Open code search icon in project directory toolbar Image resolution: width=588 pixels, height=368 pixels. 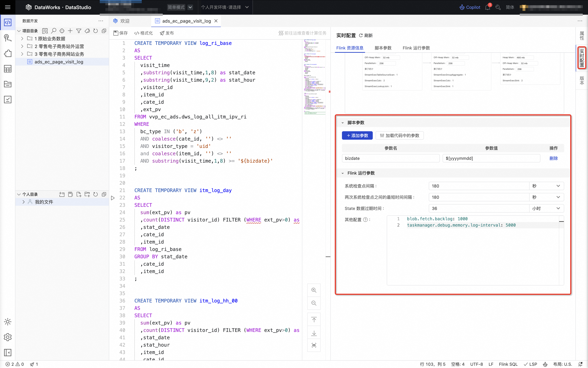[45, 31]
